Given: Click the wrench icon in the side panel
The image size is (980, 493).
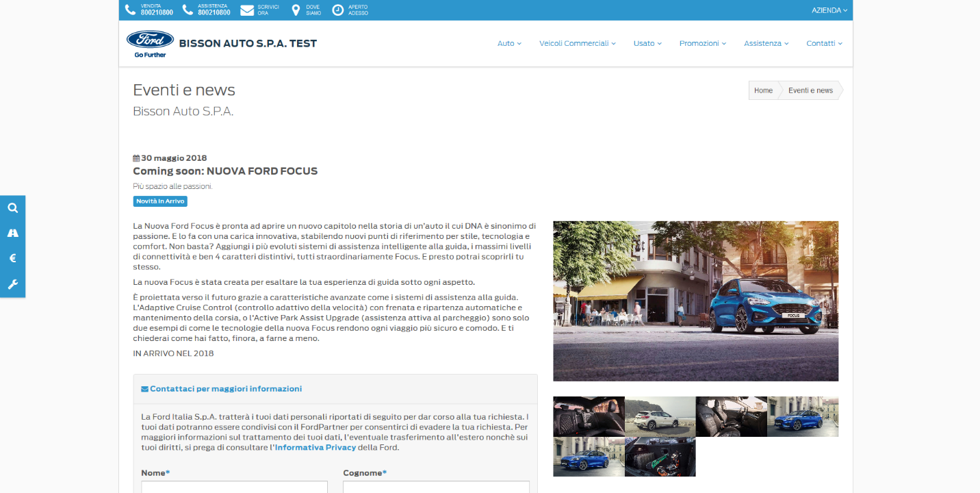Looking at the screenshot, I should [x=12, y=284].
